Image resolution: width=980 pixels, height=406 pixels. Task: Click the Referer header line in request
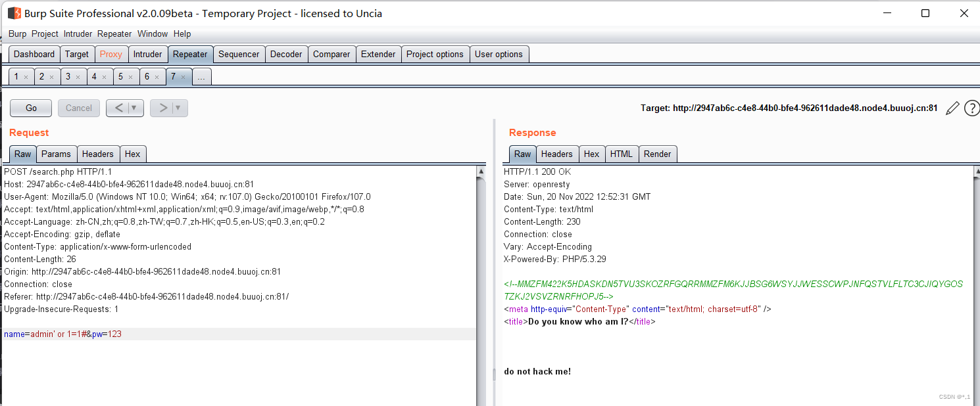pyautogui.click(x=147, y=297)
